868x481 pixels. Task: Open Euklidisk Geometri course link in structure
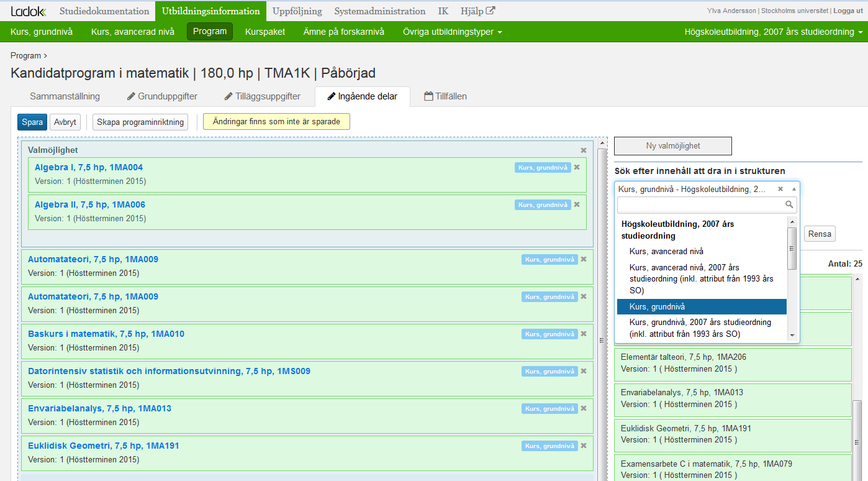tap(104, 446)
